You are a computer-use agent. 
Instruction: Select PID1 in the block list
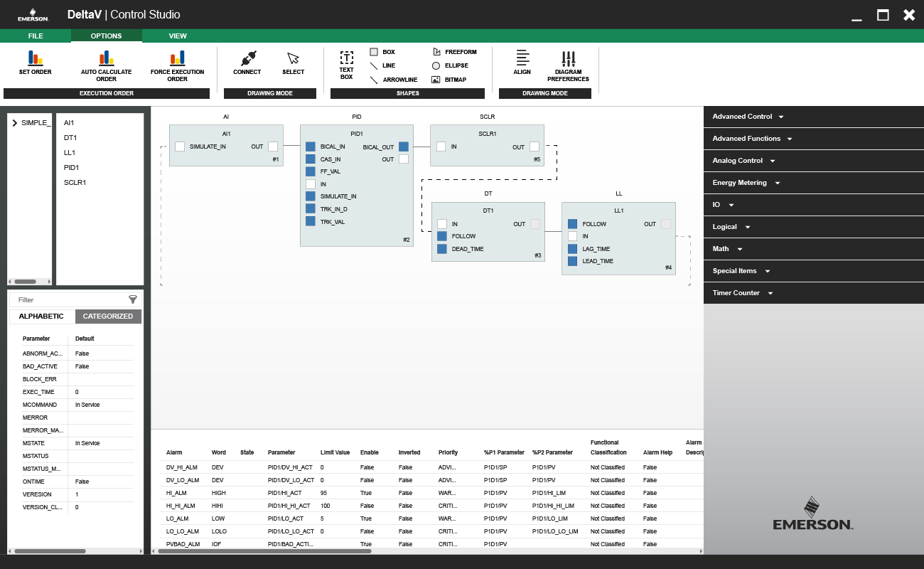coord(71,168)
